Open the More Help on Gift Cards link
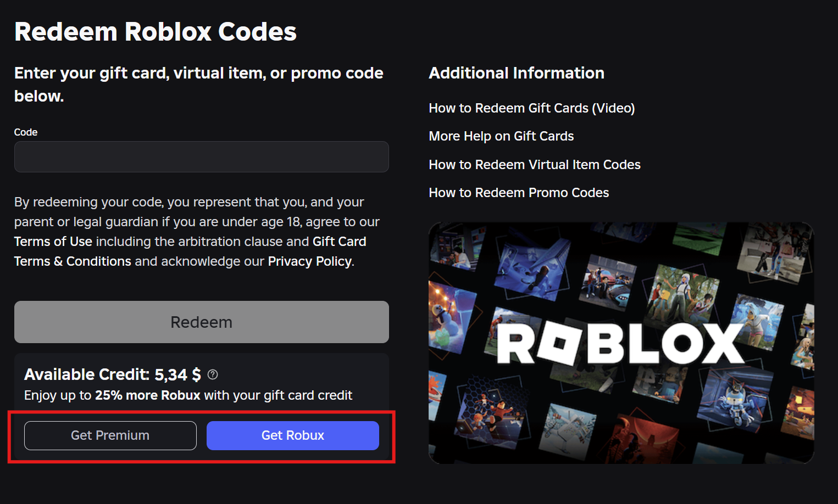This screenshot has height=504, width=838. [x=501, y=136]
